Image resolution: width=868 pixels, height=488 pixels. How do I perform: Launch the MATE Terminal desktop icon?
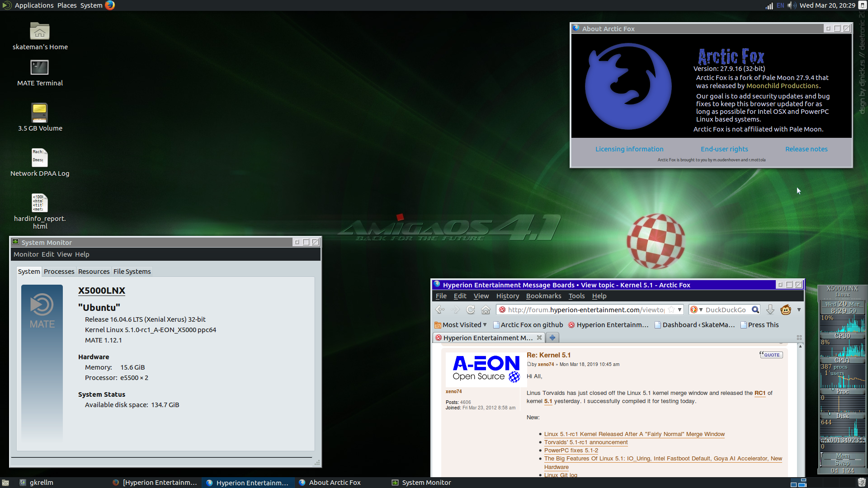40,73
